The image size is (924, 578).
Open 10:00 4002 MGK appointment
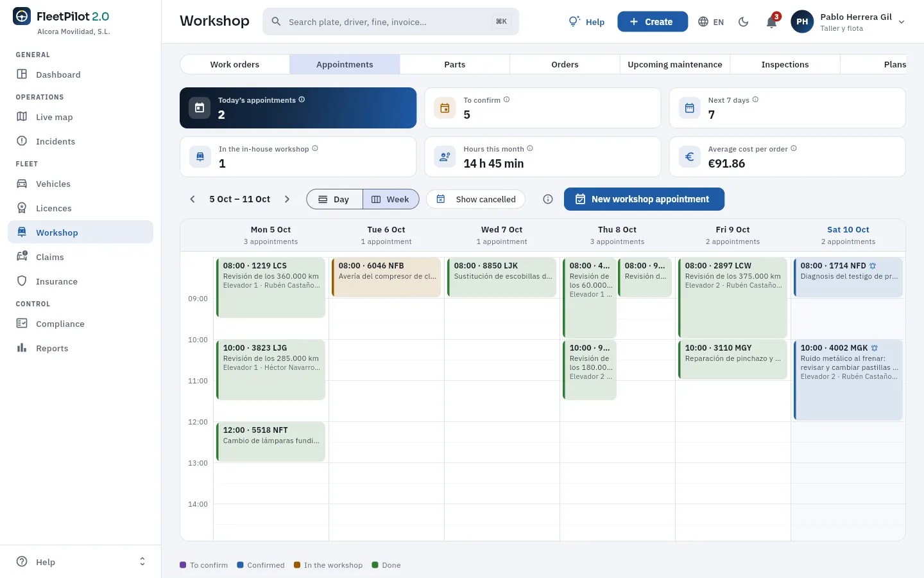click(x=848, y=380)
